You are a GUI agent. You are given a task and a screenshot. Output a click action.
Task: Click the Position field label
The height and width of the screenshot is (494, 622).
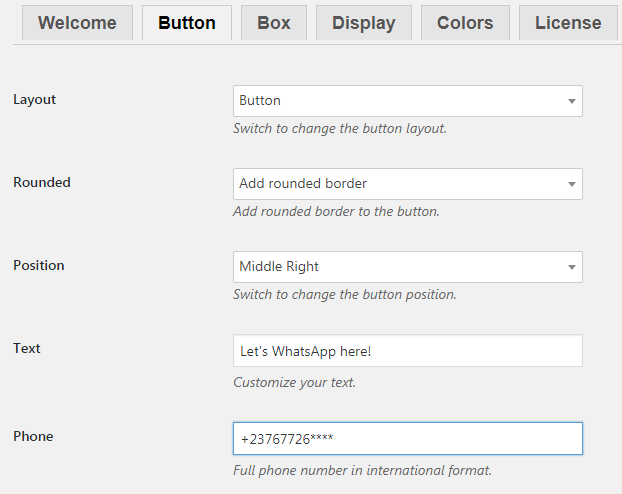coord(39,265)
